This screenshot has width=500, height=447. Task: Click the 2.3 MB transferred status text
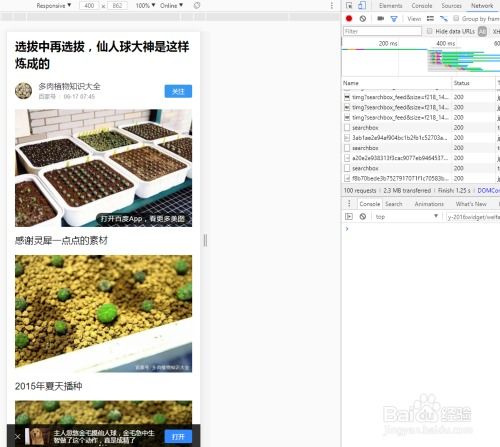tap(407, 190)
